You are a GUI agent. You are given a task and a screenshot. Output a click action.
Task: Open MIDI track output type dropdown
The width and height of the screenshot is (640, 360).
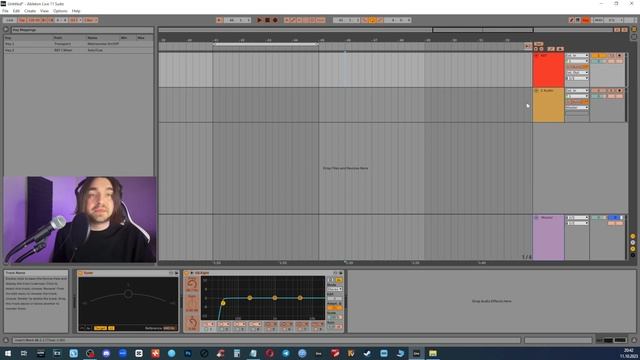tap(577, 73)
